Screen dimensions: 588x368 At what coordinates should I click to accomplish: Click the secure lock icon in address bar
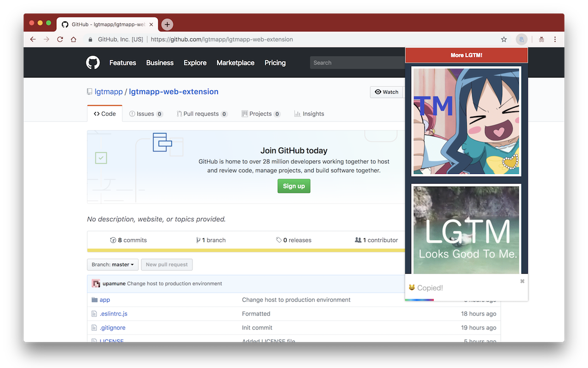(90, 40)
